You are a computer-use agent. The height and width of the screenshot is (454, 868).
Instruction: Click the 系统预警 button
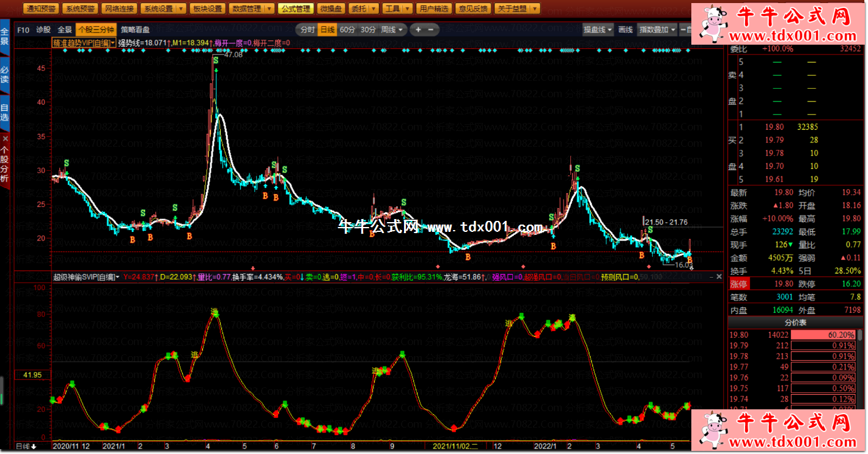pyautogui.click(x=80, y=9)
